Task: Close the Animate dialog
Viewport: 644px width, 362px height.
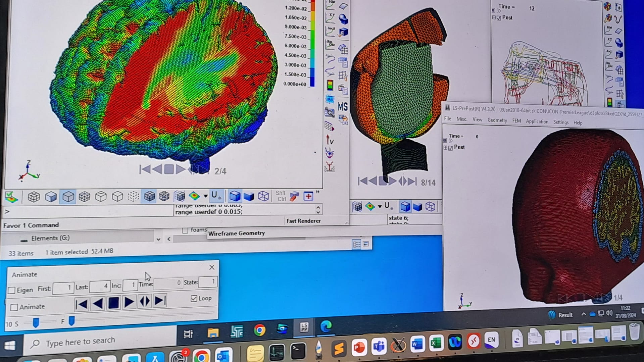Action: [212, 267]
